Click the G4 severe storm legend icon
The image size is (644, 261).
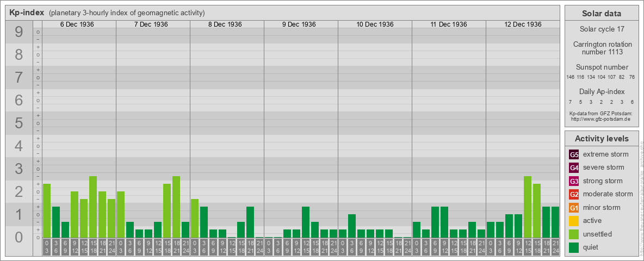pos(574,168)
